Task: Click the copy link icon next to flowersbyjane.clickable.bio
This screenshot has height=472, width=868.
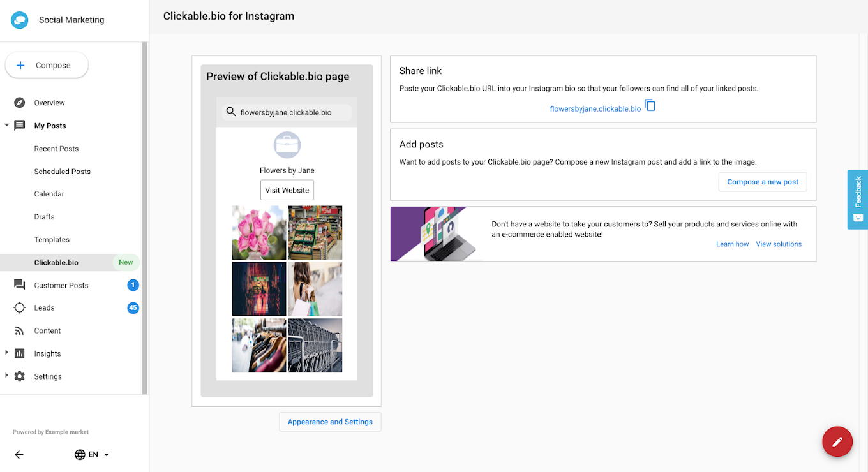Action: [x=650, y=106]
